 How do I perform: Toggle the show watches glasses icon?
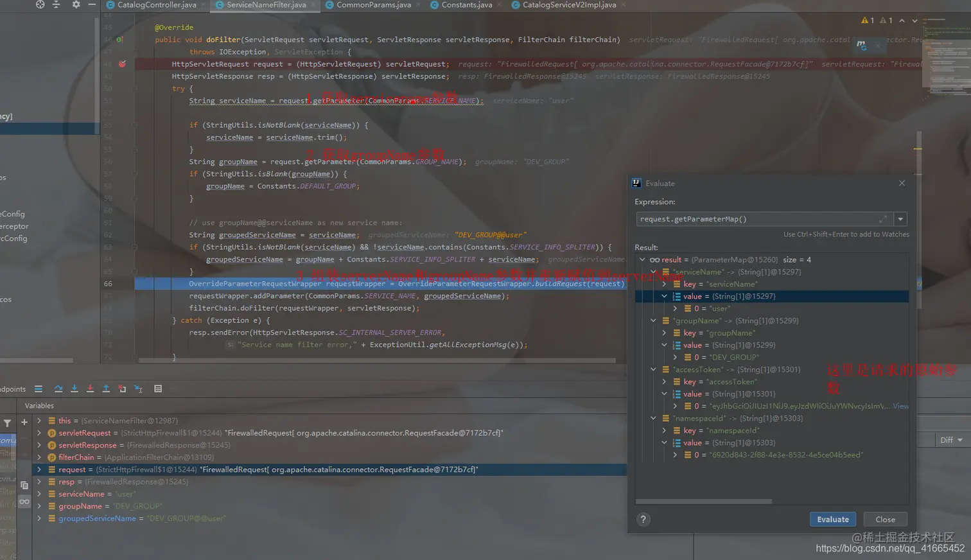[x=24, y=502]
